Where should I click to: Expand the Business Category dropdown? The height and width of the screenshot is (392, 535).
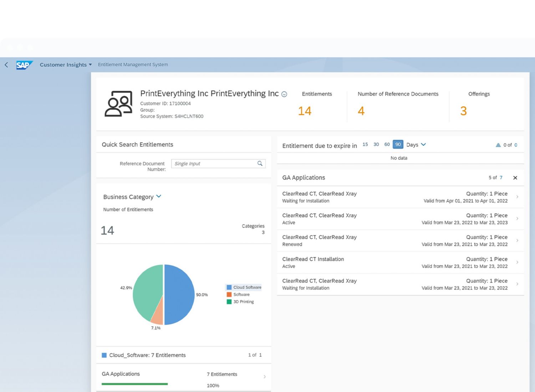159,196
